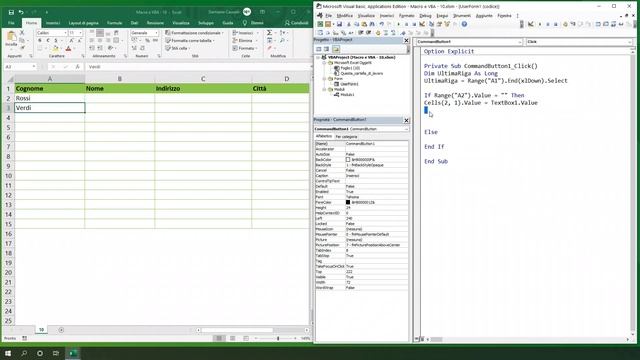Screen dimensions: 640x360
Task: Toggle design mode in the VBA toolbar
Action: click(x=422, y=24)
